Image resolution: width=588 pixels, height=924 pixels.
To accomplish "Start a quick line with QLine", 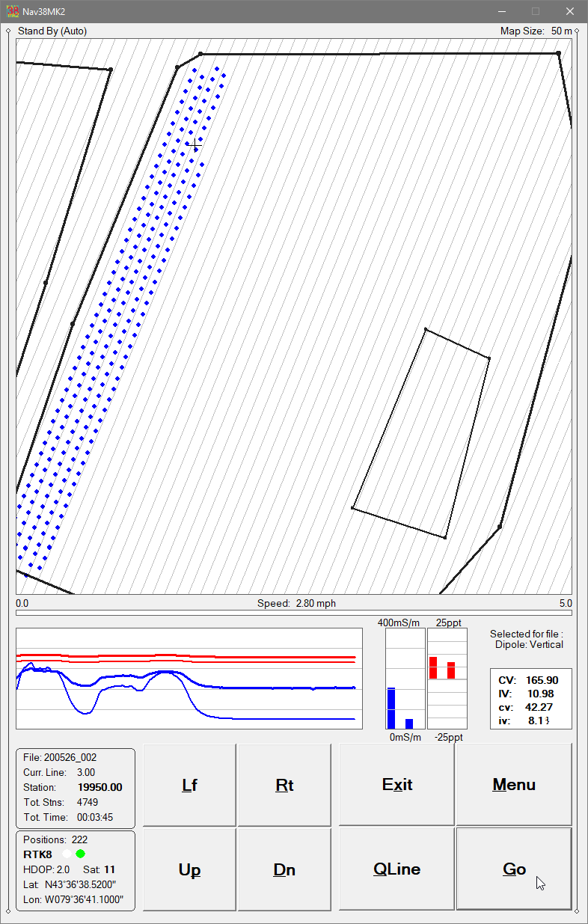I will point(396,869).
